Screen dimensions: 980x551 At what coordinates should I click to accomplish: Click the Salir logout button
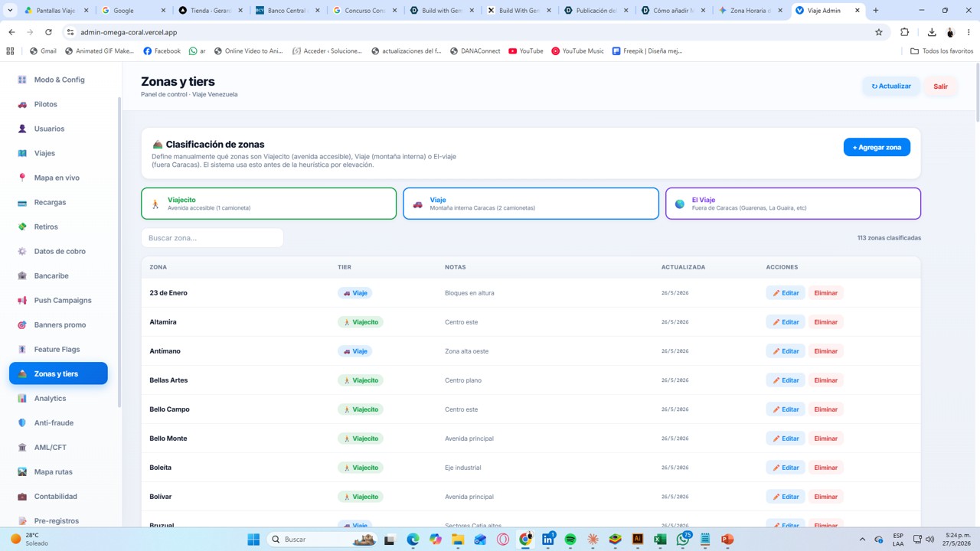[x=940, y=86]
